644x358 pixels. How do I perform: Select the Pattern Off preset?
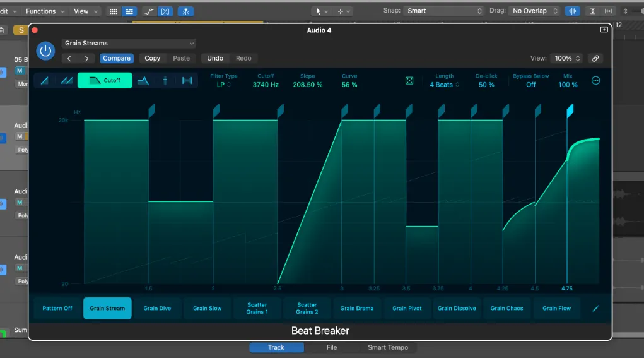point(57,308)
